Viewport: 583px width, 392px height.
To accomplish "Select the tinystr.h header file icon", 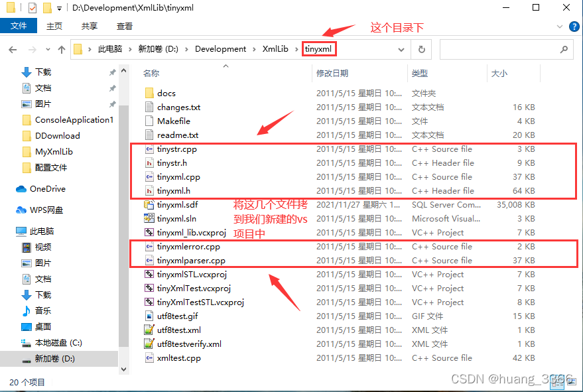I will pyautogui.click(x=149, y=163).
